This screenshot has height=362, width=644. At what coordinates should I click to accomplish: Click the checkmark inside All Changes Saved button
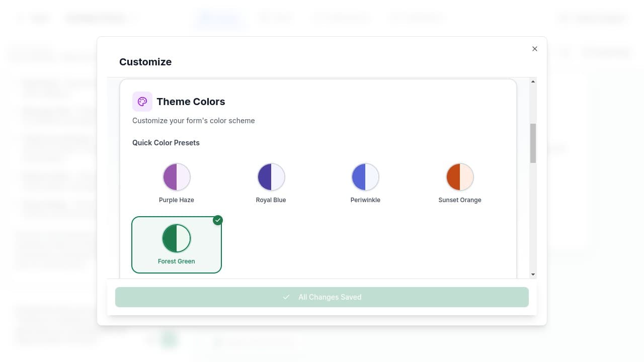[286, 297]
